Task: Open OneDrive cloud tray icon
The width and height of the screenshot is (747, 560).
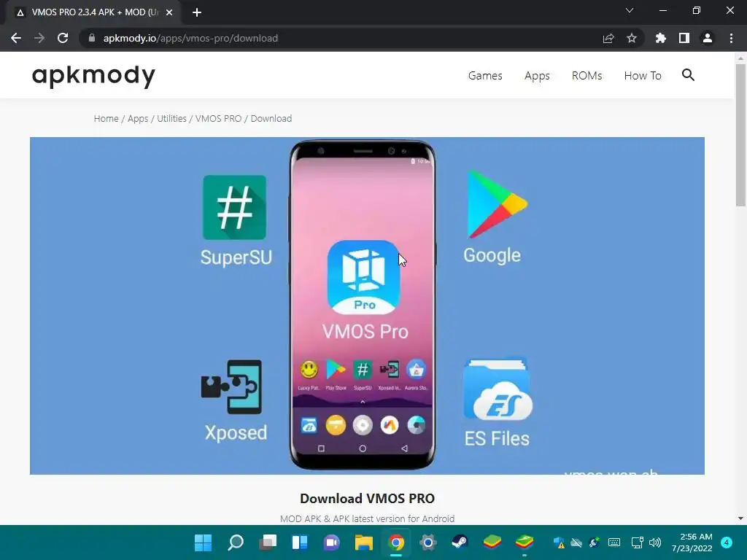Action: (576, 542)
